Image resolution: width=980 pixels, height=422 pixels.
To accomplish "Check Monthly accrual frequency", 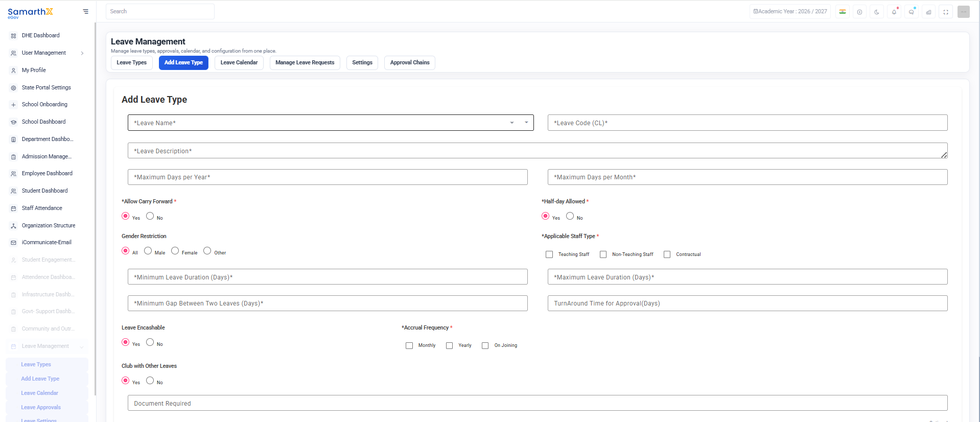I will click(x=409, y=346).
